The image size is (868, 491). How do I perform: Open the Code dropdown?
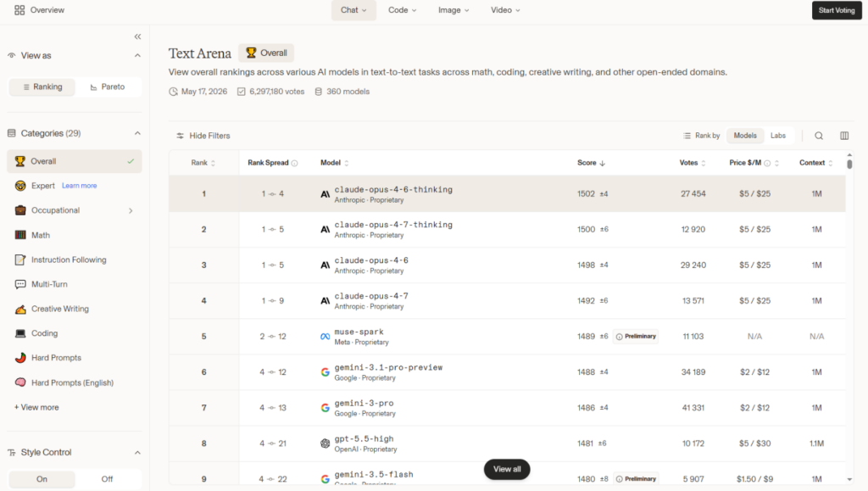tap(403, 10)
